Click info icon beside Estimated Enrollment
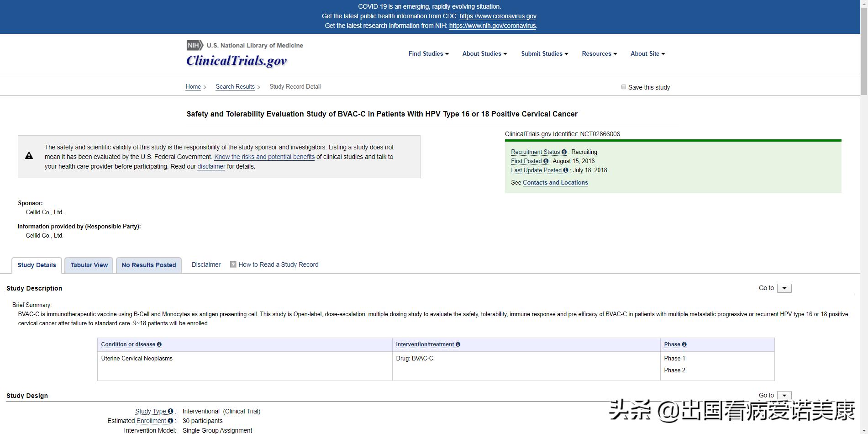 pyautogui.click(x=170, y=421)
